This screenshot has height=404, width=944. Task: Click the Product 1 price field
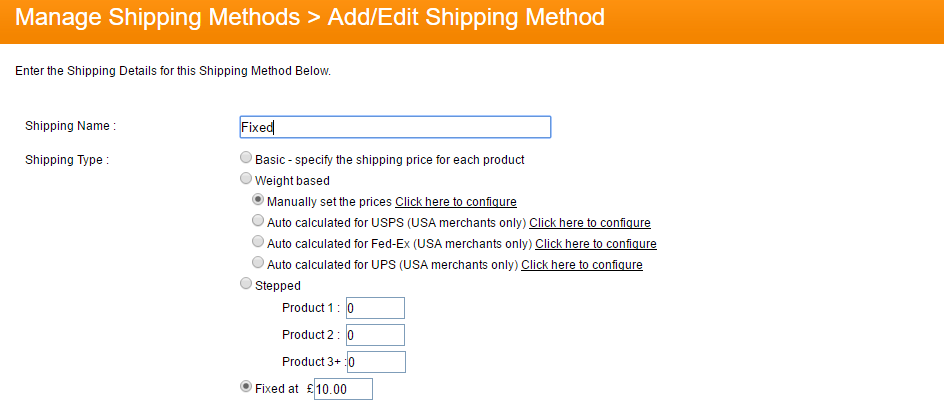coord(375,308)
